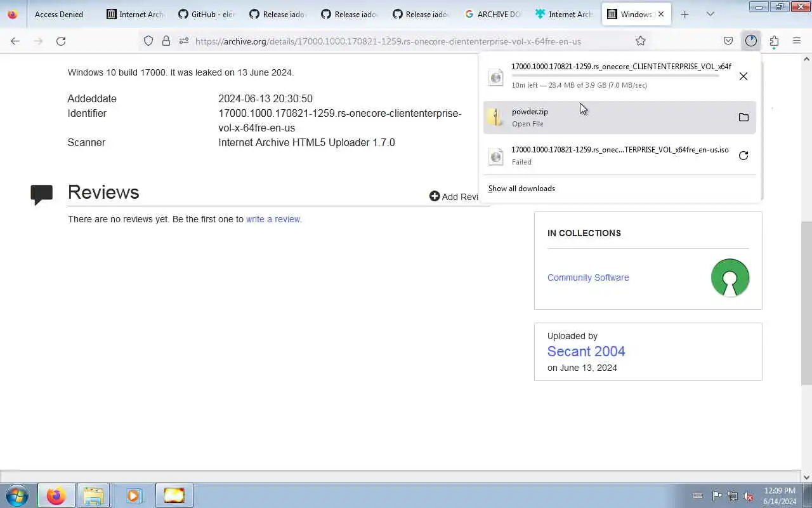Bookmark this page with the star icon
Viewport: 812px width, 508px height.
coord(641,41)
